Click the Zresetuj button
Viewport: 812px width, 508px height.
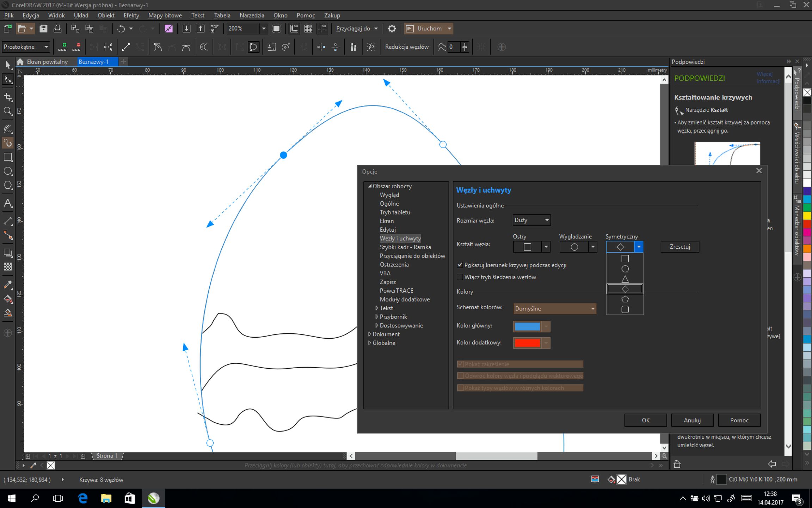pos(679,247)
